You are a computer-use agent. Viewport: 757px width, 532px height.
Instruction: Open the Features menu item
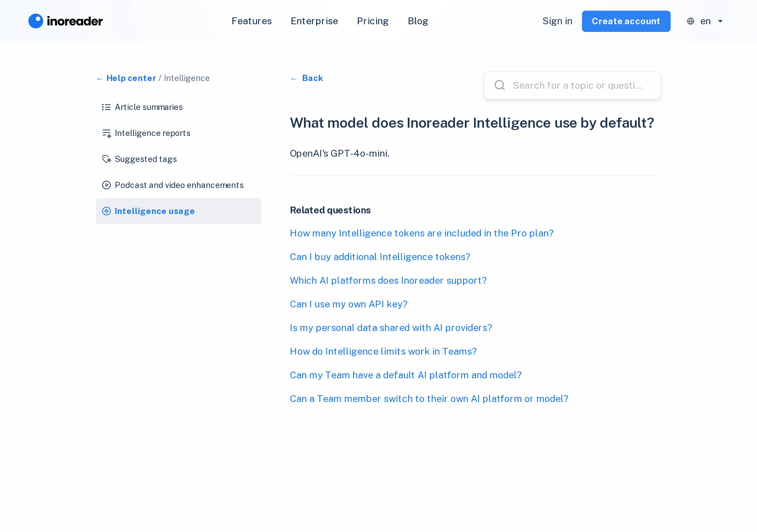tap(252, 21)
